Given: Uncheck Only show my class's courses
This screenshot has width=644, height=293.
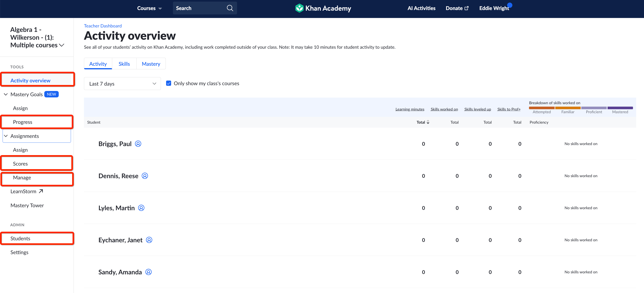Looking at the screenshot, I should pyautogui.click(x=169, y=83).
